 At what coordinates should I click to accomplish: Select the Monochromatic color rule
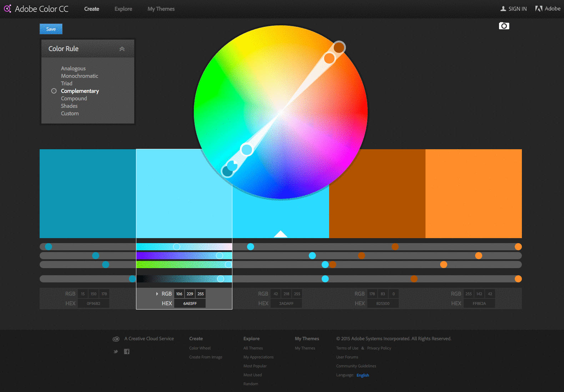tap(79, 76)
